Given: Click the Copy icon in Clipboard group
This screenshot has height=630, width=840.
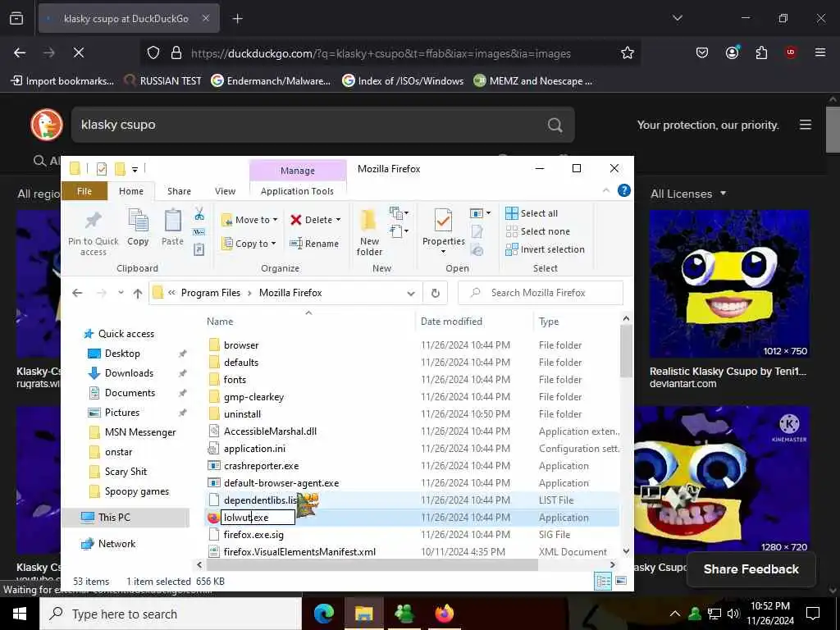Looking at the screenshot, I should coord(138,227).
